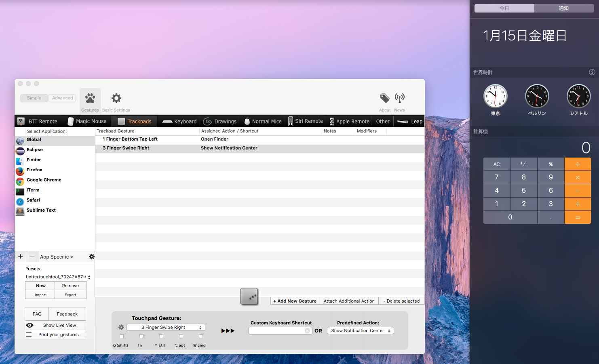This screenshot has height=364, width=599.
Task: Open the presets selector stepper
Action: click(90, 277)
